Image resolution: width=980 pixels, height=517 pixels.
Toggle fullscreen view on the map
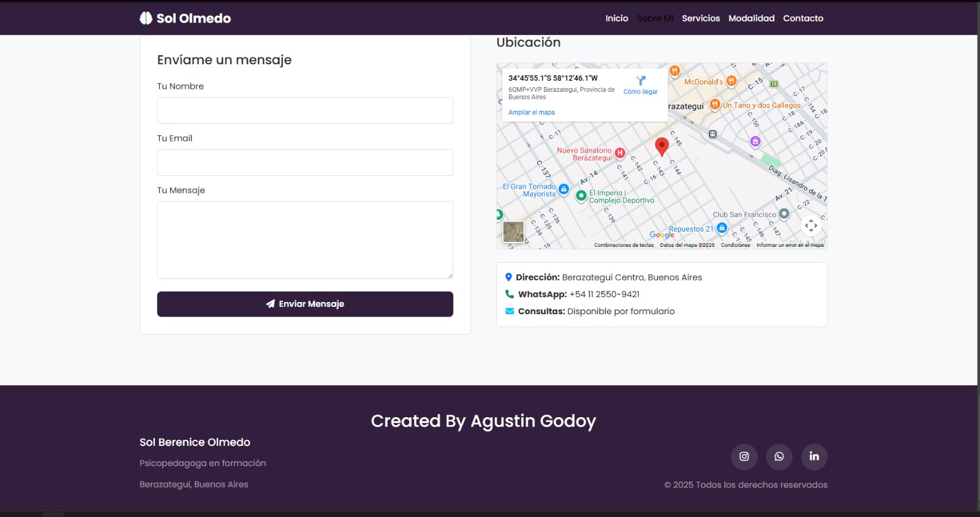(811, 225)
